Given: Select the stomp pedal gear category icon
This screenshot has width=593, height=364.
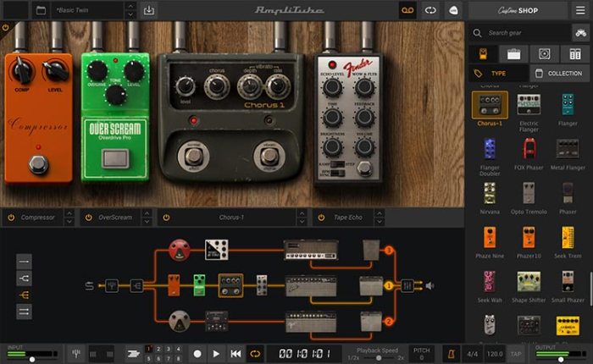Looking at the screenshot, I should coord(483,54).
